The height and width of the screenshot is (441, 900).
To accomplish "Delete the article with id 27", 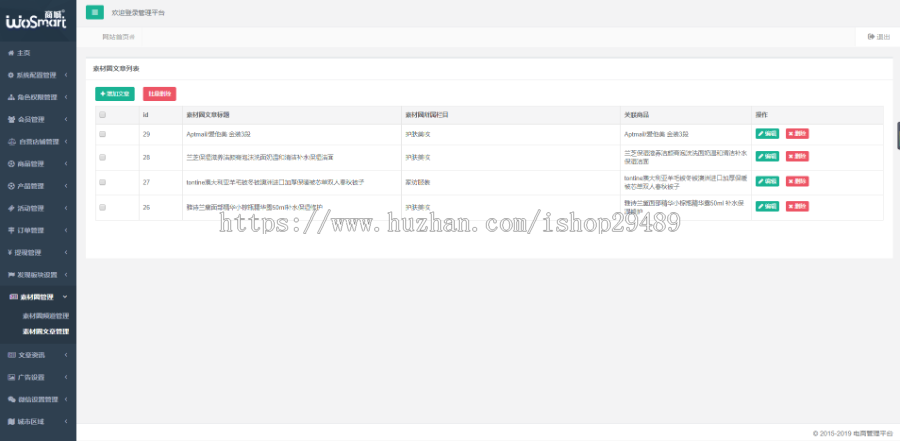I will click(x=797, y=181).
